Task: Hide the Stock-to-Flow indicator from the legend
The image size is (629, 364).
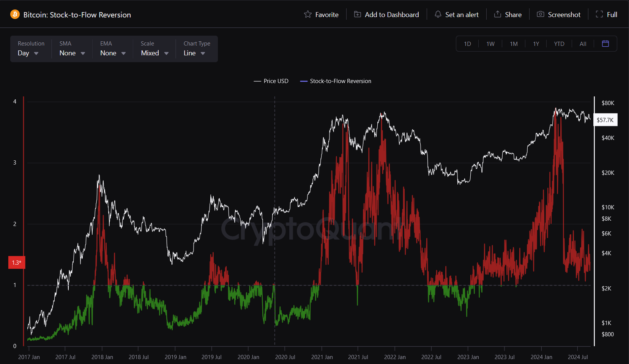Action: [341, 81]
